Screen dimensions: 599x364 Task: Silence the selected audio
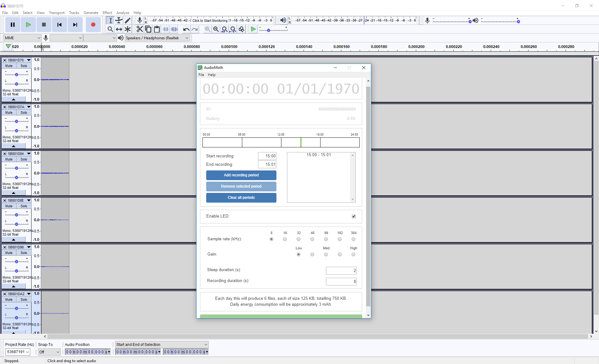pos(174,29)
